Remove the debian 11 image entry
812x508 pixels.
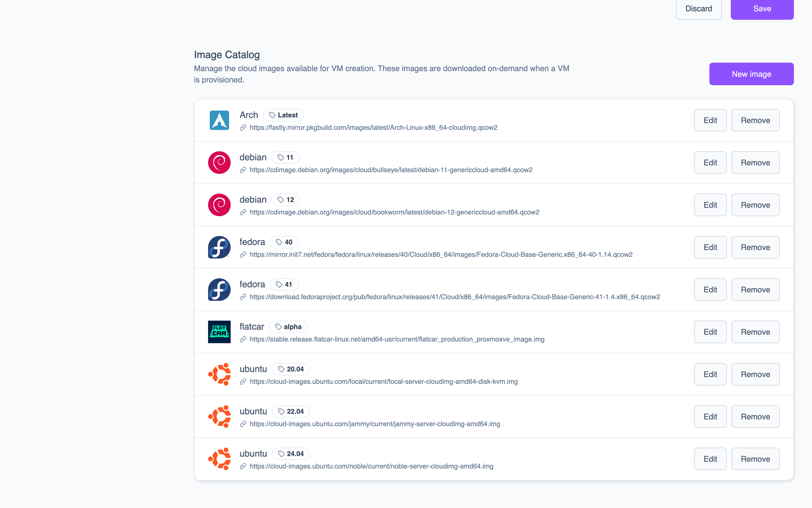tap(755, 163)
